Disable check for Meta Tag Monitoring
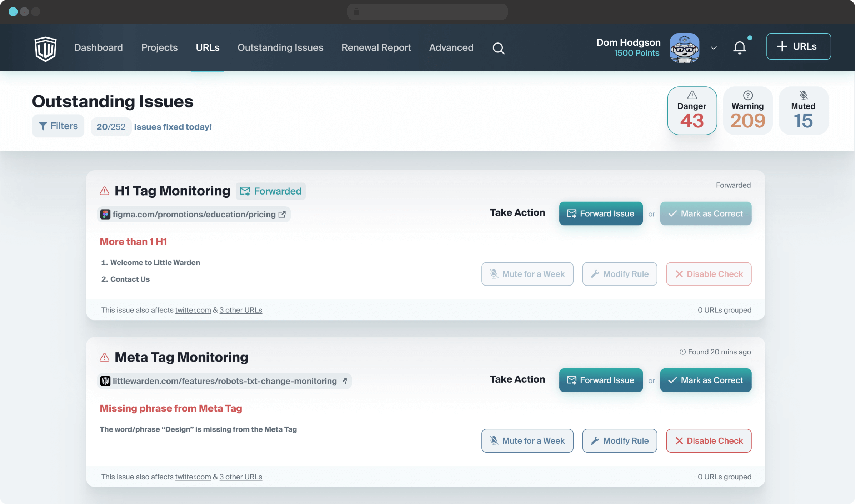Image resolution: width=855 pixels, height=504 pixels. click(709, 441)
